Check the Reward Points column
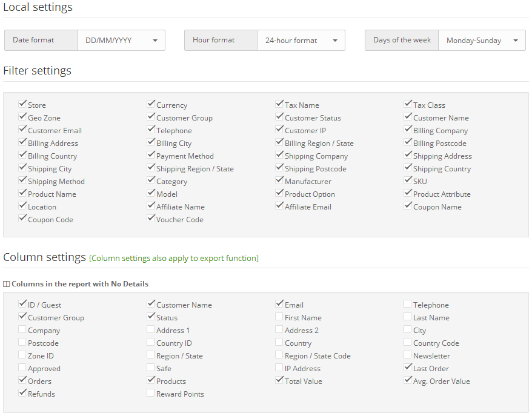 click(151, 392)
